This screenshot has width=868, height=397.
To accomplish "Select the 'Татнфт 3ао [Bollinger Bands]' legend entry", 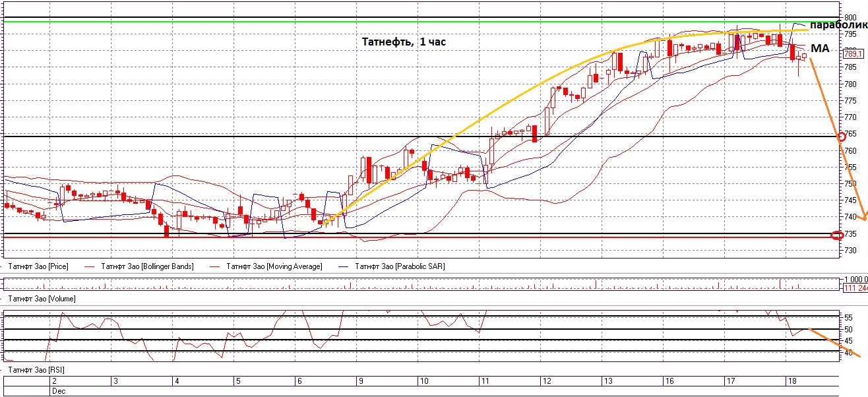I will pyautogui.click(x=146, y=266).
